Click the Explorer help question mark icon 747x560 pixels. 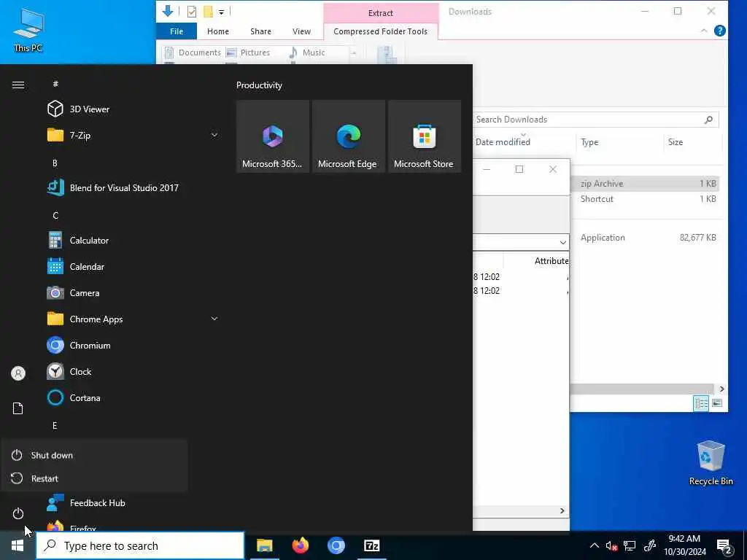[720, 31]
